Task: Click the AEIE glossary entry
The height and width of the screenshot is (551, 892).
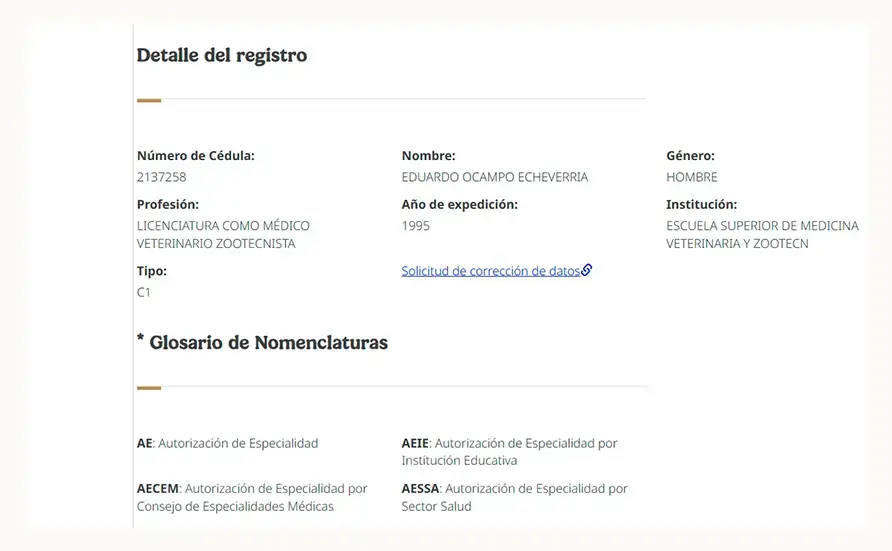Action: click(x=509, y=451)
